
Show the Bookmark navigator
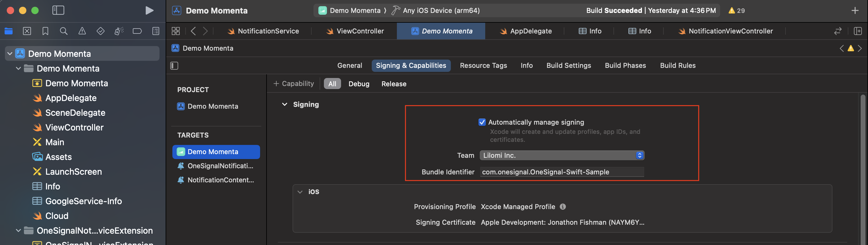tap(45, 31)
